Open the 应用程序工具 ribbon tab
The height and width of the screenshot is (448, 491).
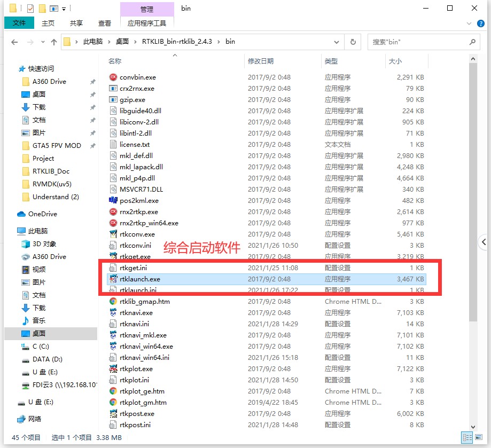click(147, 23)
